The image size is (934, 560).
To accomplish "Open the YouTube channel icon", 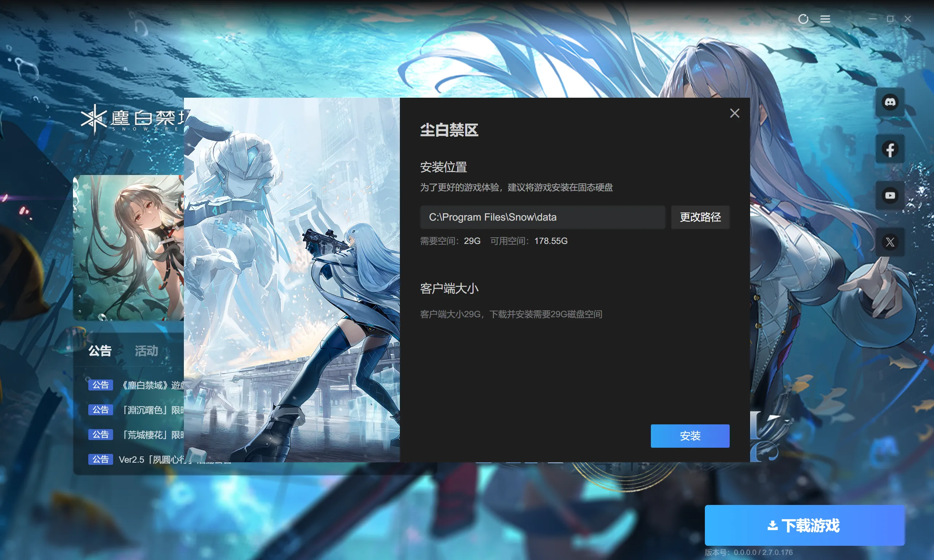I will [890, 195].
